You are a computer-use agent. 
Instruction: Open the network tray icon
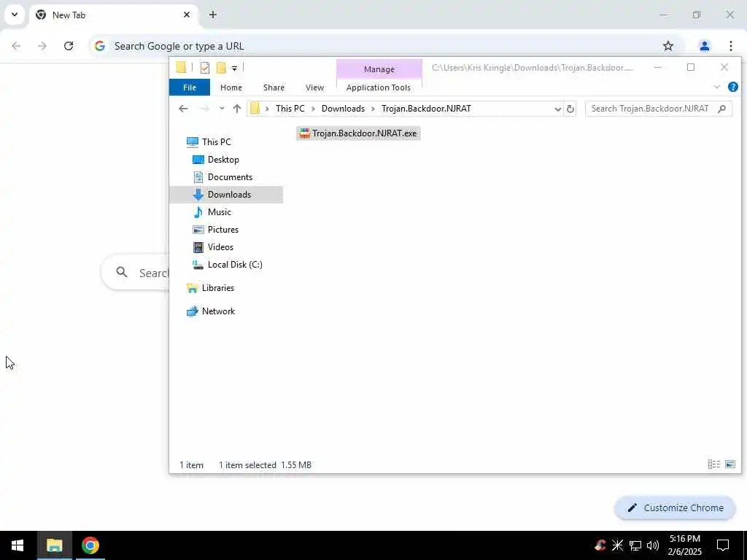pyautogui.click(x=635, y=545)
